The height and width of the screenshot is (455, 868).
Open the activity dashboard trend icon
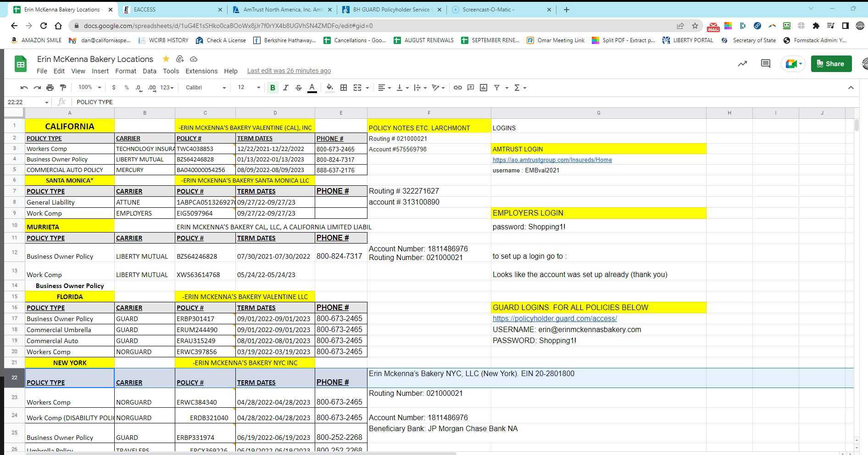[x=742, y=64]
